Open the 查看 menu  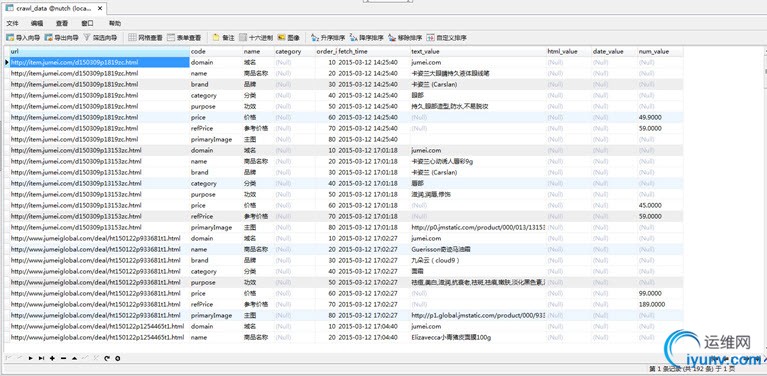pyautogui.click(x=62, y=23)
